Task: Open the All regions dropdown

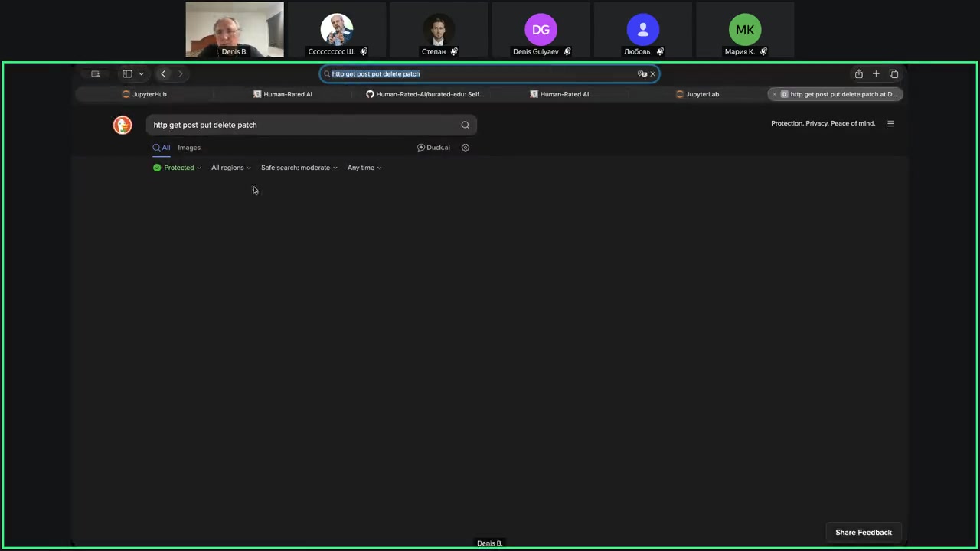Action: [x=230, y=168]
